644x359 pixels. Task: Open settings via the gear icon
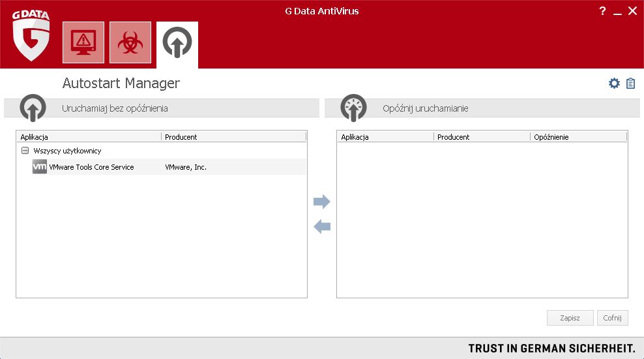point(614,84)
